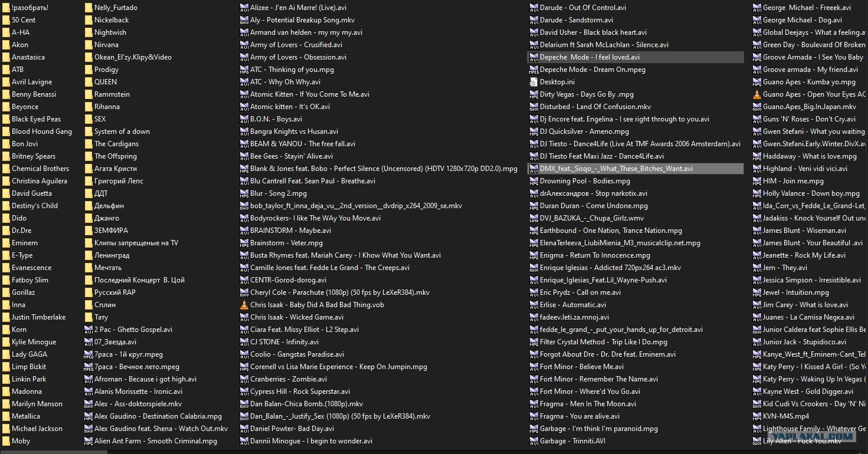Click the folder icon beside QUEEN
868x454 pixels.
89,82
